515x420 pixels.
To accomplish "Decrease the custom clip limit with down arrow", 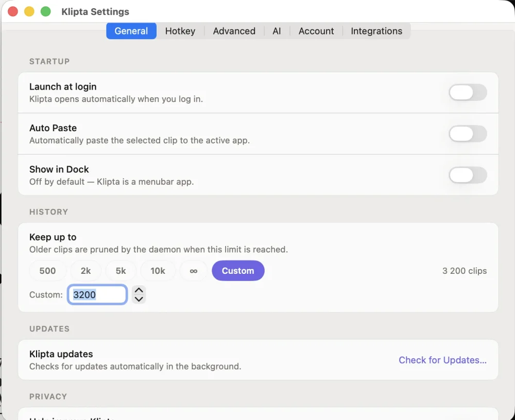I will click(139, 299).
